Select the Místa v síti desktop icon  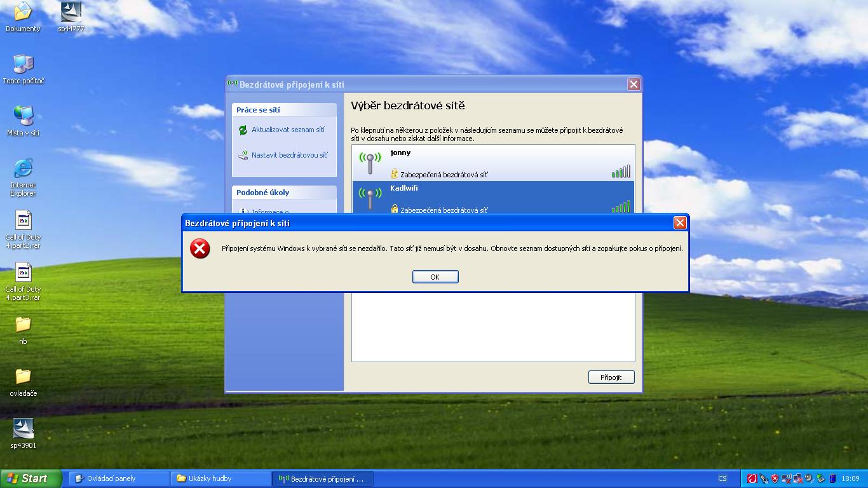point(24,121)
